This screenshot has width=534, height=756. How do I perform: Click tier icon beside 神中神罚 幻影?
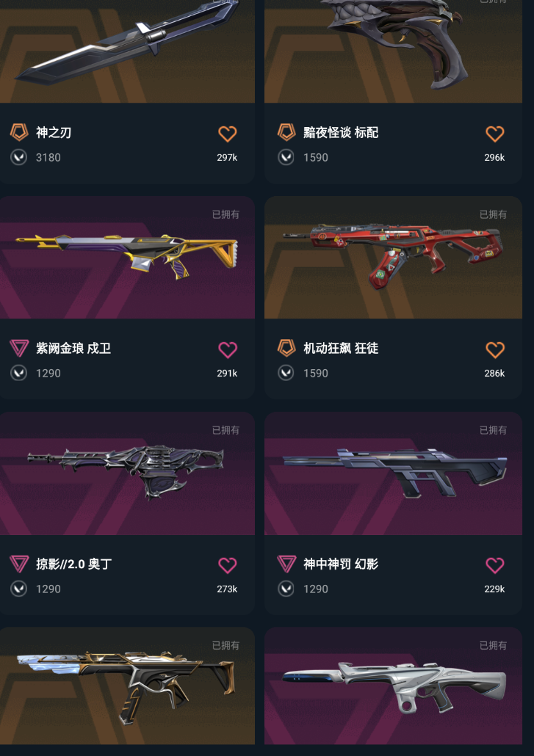[286, 564]
